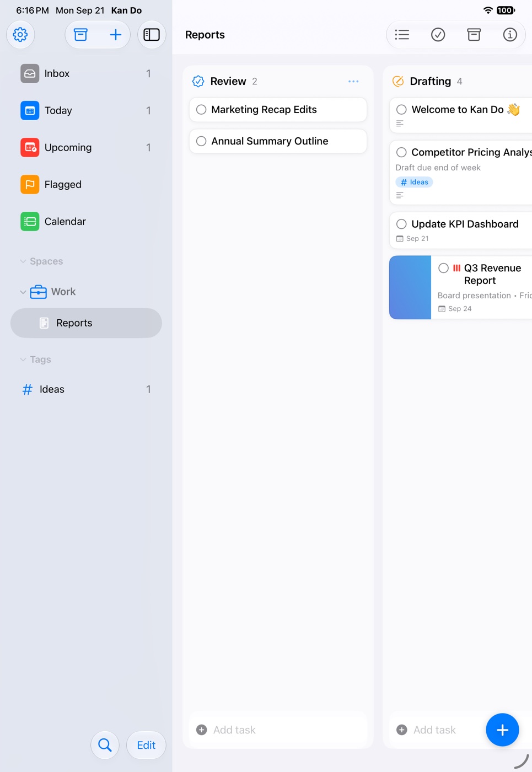Open Upcoming list
532x772 pixels.
(86, 147)
